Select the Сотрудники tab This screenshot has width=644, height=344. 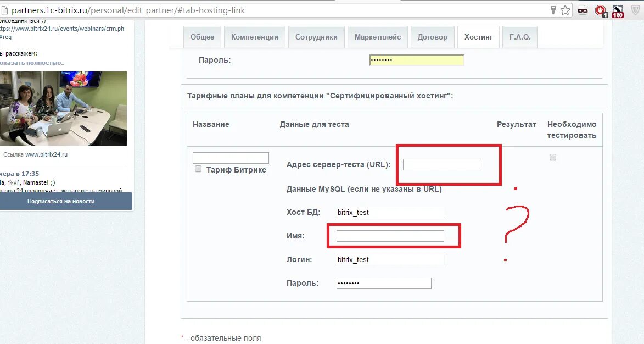tap(316, 37)
